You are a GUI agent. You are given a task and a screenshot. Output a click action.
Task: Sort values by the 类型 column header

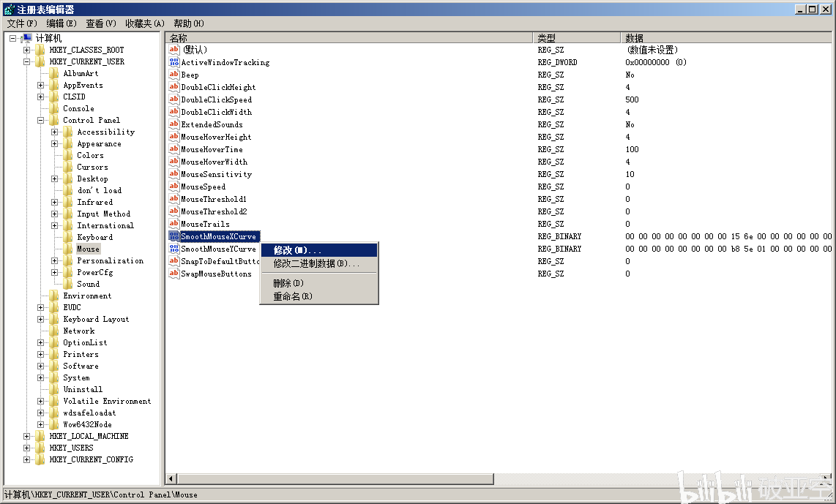click(577, 38)
